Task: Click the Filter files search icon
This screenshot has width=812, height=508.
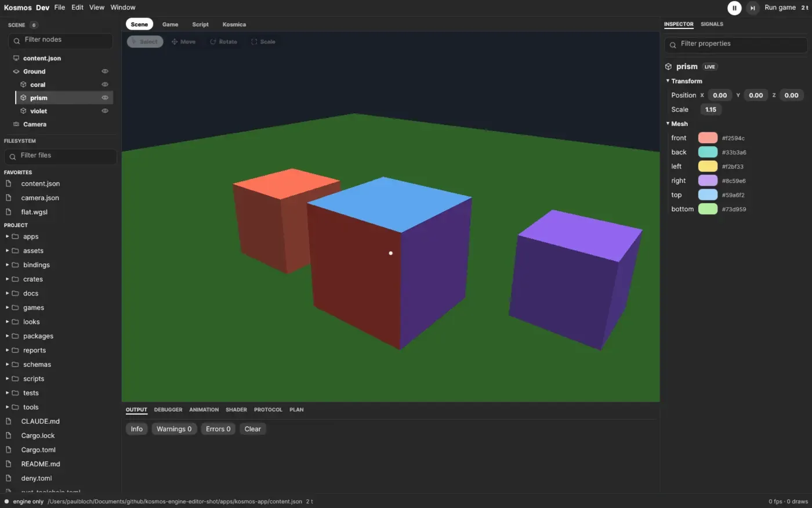Action: click(x=13, y=156)
